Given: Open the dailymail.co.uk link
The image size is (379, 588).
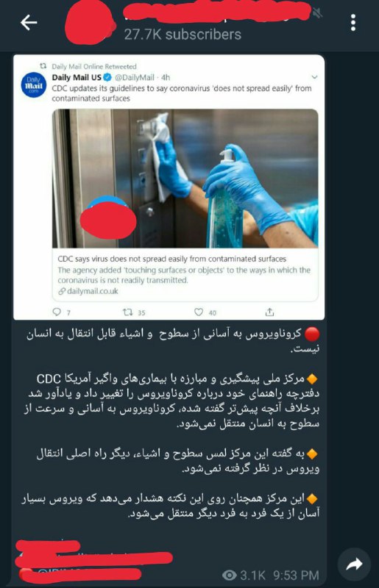Looking at the screenshot, I should coord(88,291).
